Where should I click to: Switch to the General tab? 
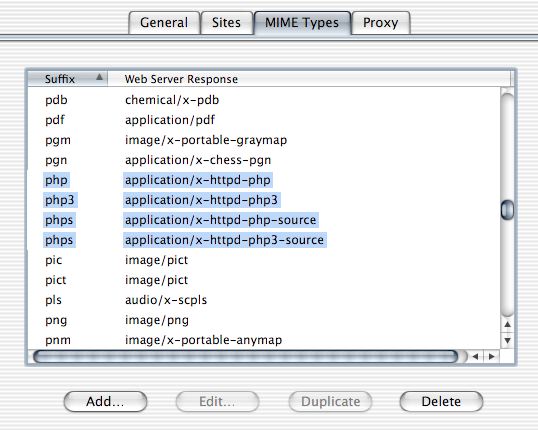pos(164,23)
